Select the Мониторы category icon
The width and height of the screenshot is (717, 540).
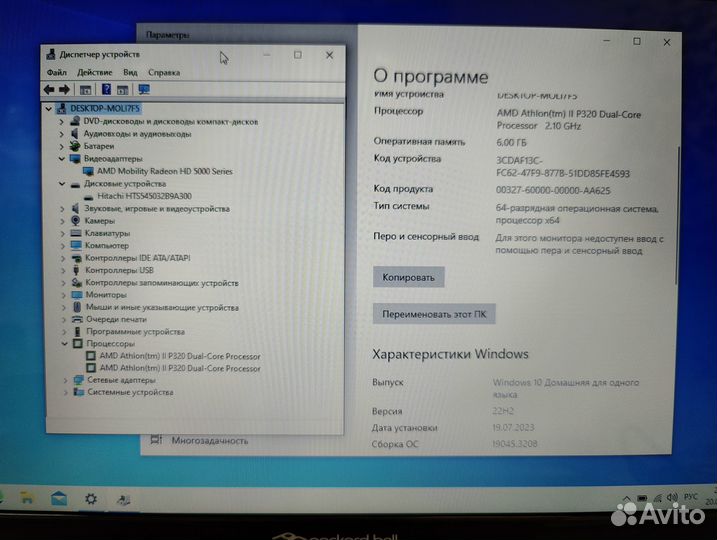point(77,295)
